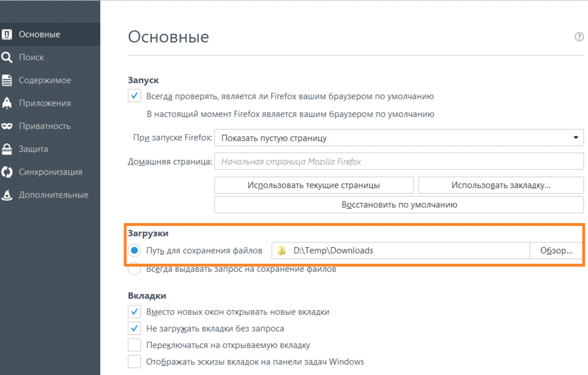The height and width of the screenshot is (375, 588).
Task: Expand При запуске Firefox dropdown
Action: click(399, 138)
